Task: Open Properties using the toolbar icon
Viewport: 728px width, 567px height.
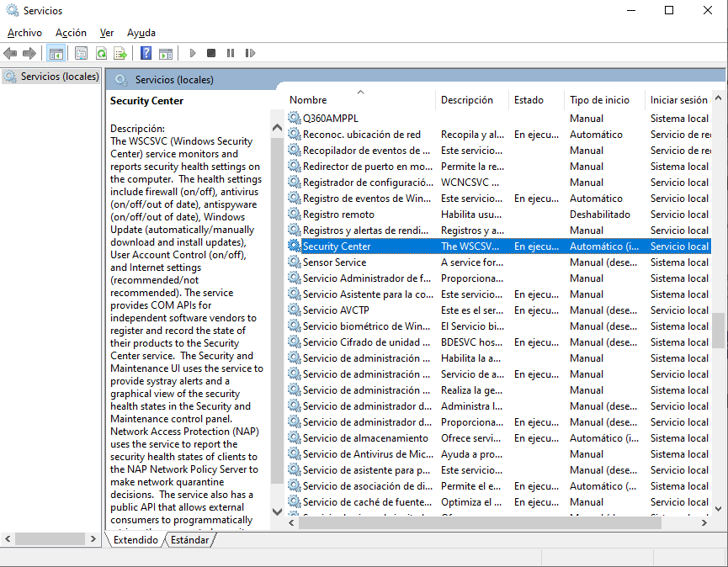Action: [x=80, y=53]
